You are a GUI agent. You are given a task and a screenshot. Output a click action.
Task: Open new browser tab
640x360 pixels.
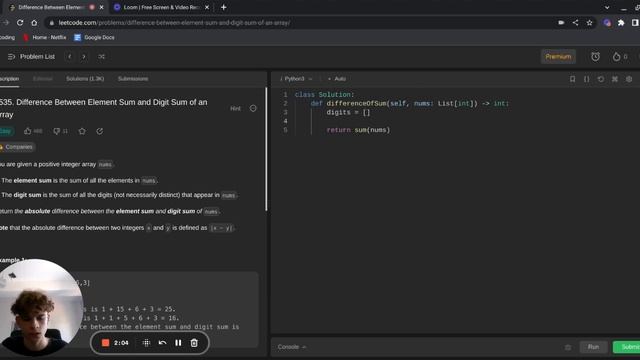coord(224,7)
